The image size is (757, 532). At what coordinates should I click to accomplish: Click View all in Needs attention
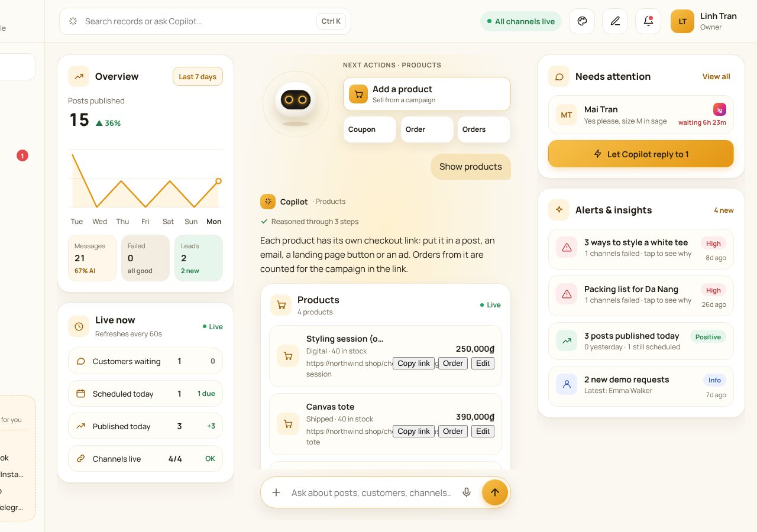[716, 77]
